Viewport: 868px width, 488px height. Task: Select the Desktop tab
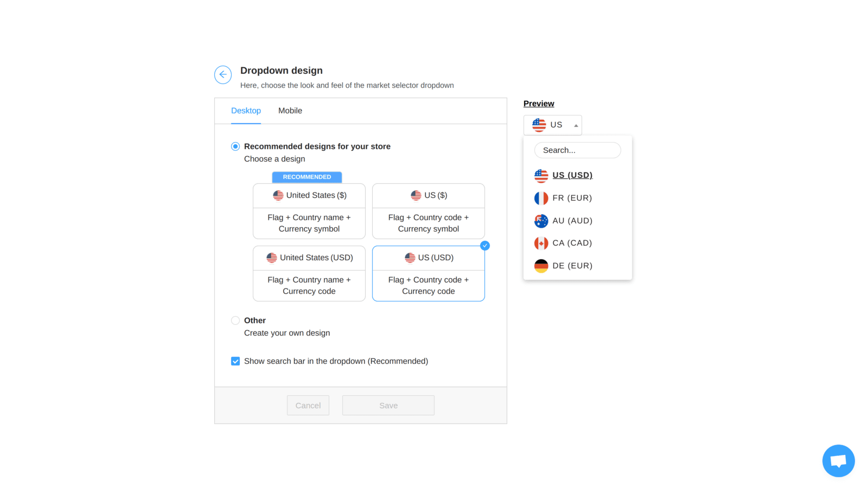246,111
